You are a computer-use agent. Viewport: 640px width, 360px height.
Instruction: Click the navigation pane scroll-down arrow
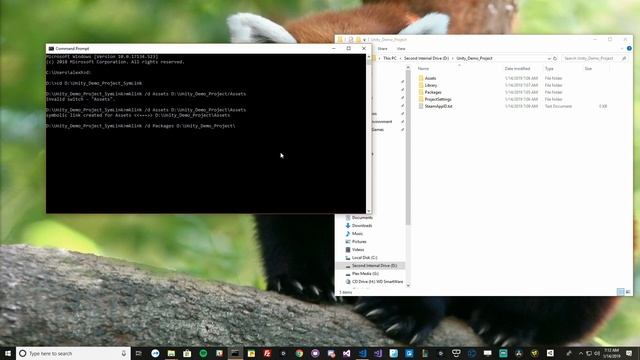point(408,286)
